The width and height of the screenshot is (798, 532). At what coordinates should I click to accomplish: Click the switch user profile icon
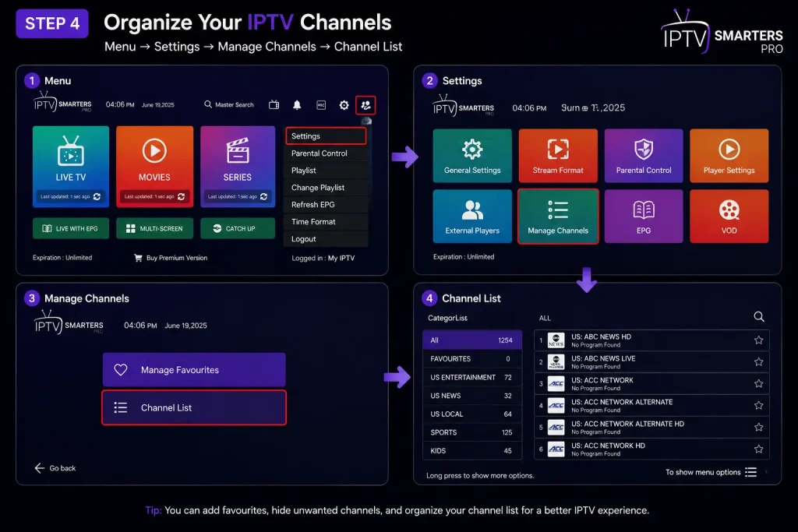click(x=365, y=105)
